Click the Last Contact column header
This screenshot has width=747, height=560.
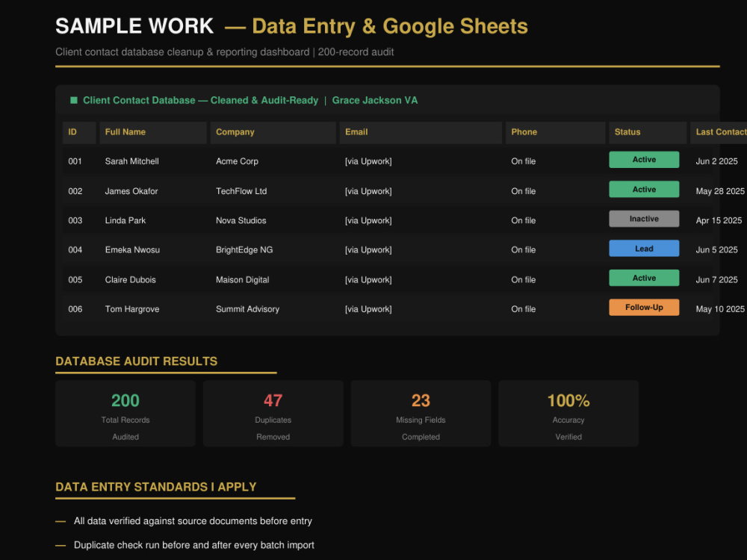[x=719, y=132]
